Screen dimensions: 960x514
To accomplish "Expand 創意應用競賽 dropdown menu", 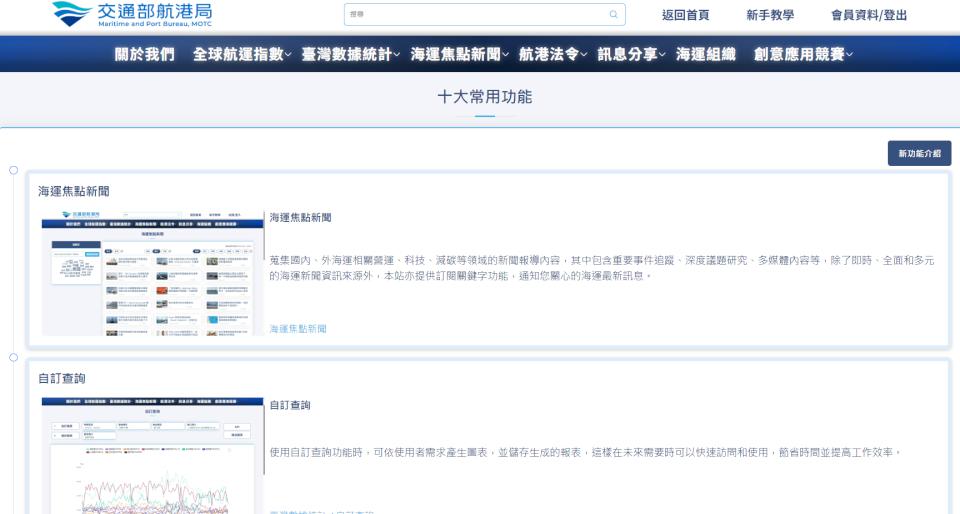I will point(804,54).
